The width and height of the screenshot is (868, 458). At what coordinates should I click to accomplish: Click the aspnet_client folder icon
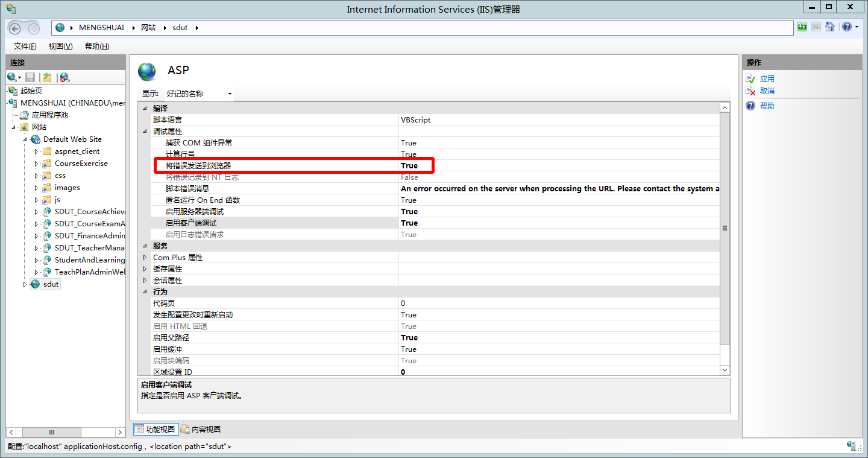click(47, 151)
